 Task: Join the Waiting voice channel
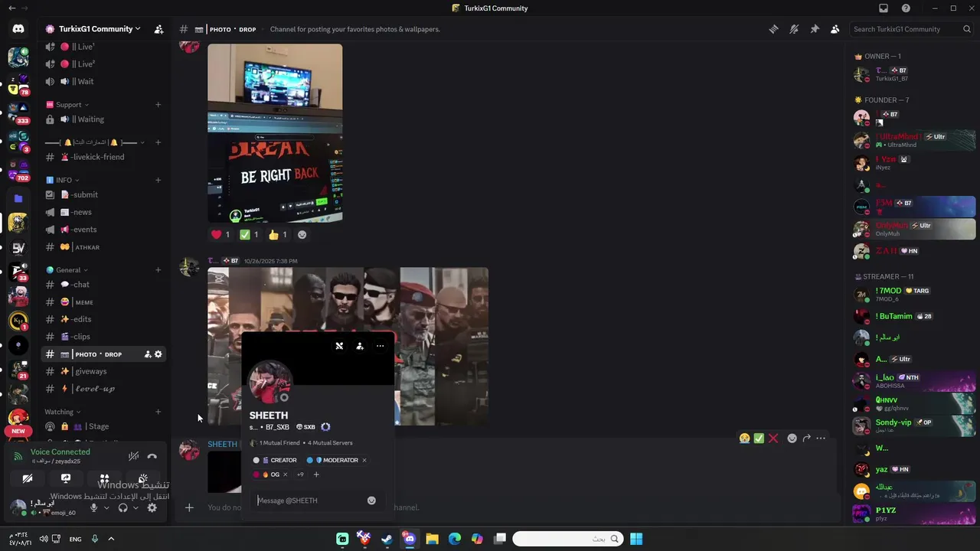click(x=103, y=119)
